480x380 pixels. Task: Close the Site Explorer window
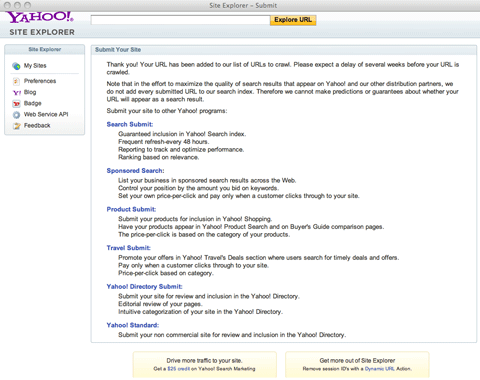(x=7, y=5)
